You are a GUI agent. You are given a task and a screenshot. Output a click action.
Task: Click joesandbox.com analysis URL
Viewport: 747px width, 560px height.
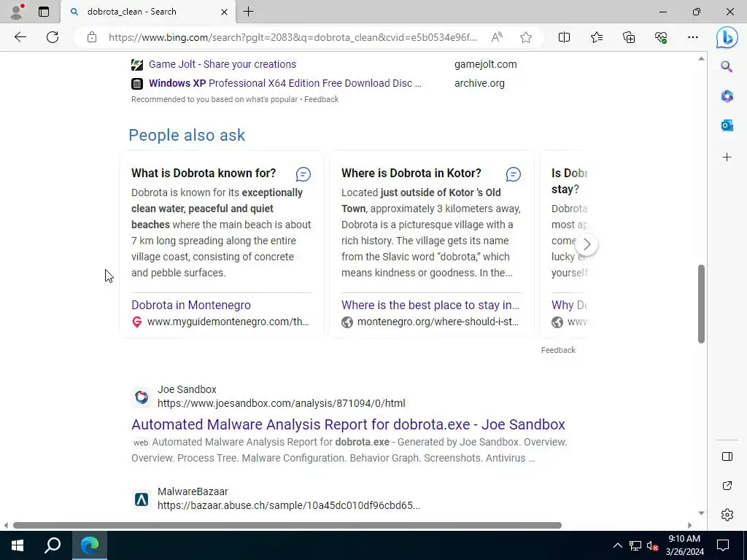(x=281, y=403)
